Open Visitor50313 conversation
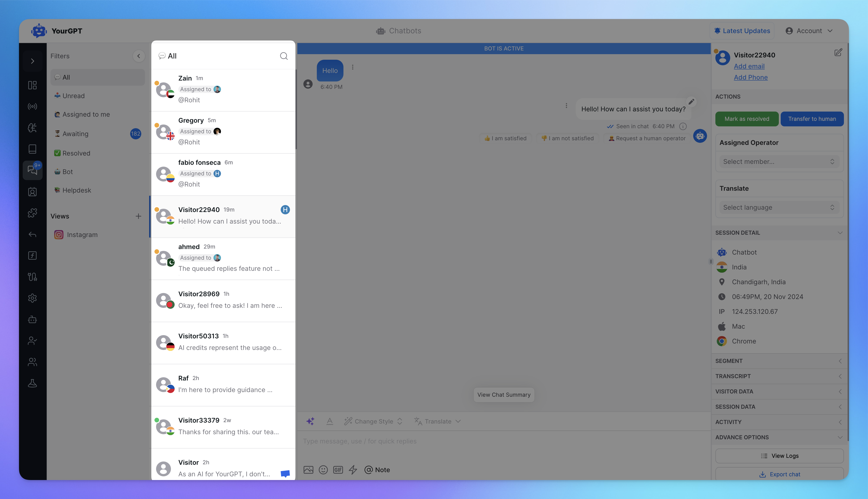Screen dimensions: 868x499 pyautogui.click(x=223, y=343)
